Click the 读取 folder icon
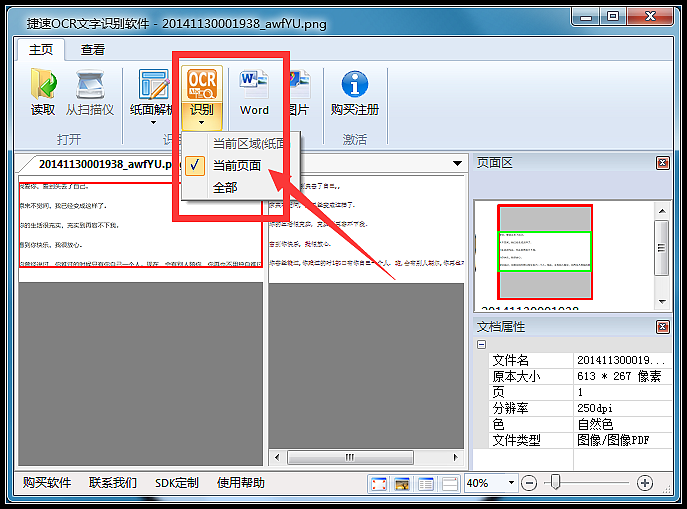The height and width of the screenshot is (509, 687). click(x=43, y=84)
